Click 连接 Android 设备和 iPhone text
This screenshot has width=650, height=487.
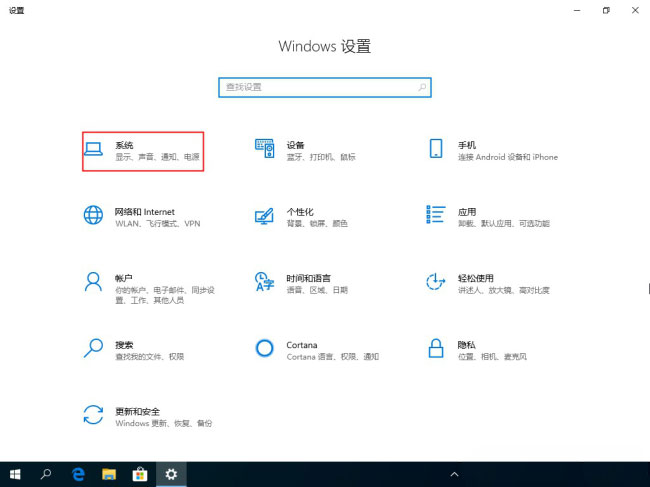click(508, 157)
